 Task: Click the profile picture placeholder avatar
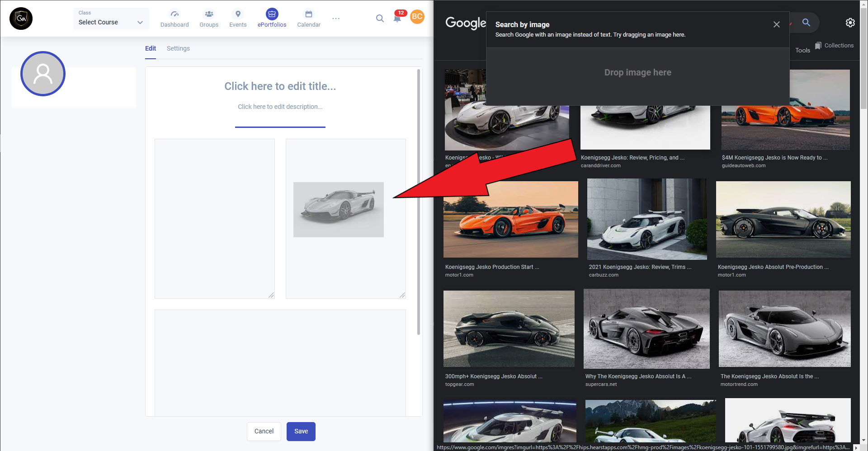click(x=43, y=74)
